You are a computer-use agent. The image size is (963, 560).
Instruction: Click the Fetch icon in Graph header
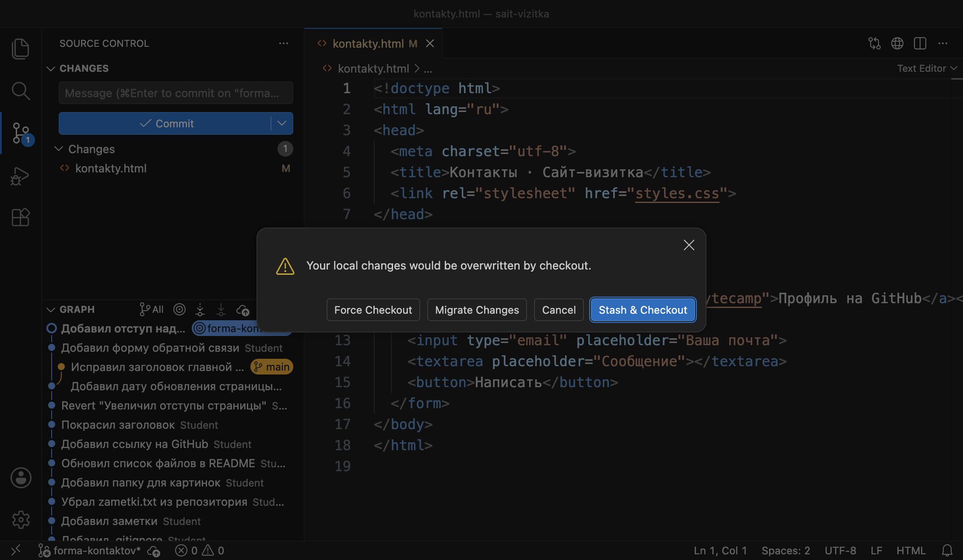(x=200, y=310)
